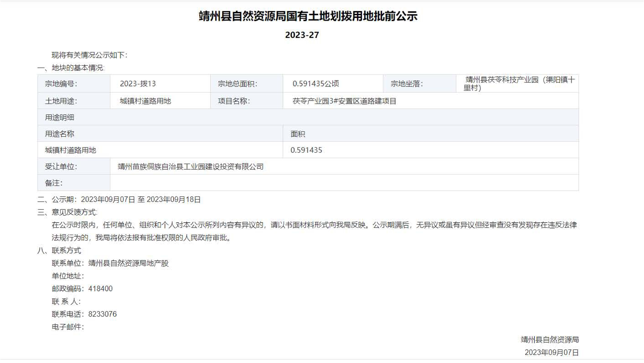Screen dimensions: 644x363
Task: Click the 电子邮件 line
Action: (68, 327)
